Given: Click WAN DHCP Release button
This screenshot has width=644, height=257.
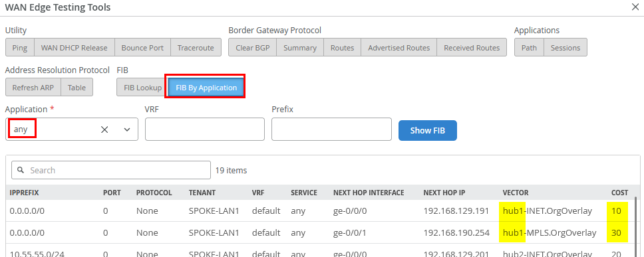Looking at the screenshot, I should click(75, 48).
